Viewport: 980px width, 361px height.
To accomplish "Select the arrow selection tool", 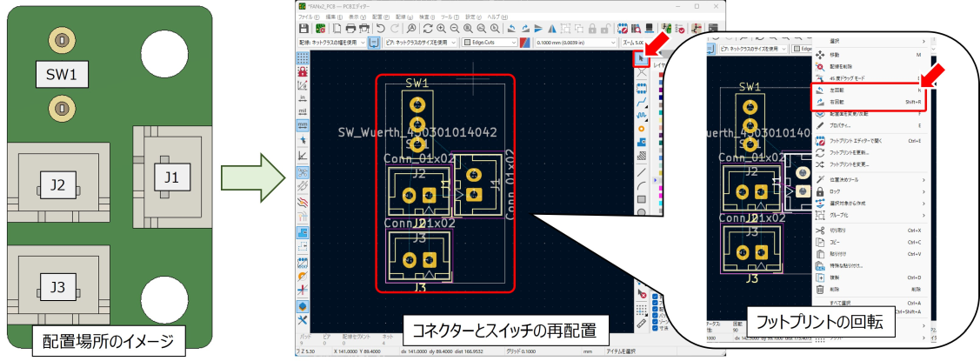I will coord(642,59).
